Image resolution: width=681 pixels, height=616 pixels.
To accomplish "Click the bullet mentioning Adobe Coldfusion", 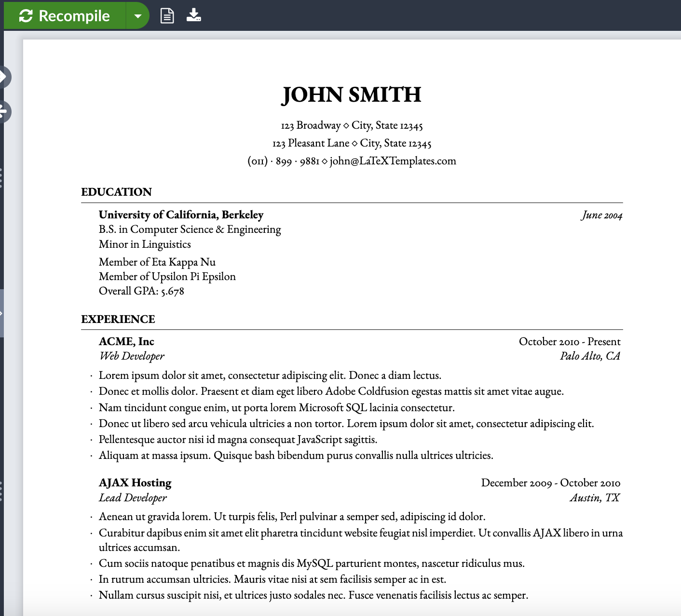I will click(x=331, y=391).
